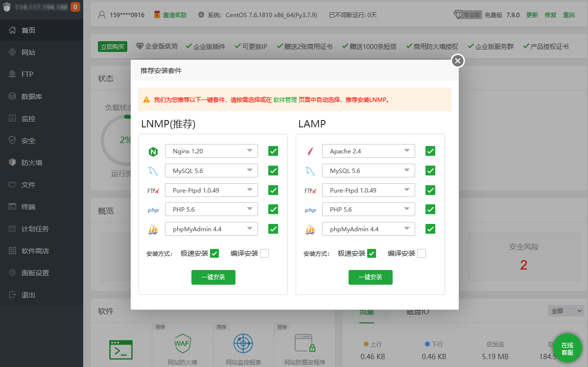Screen dimensions: 588x367
Task: Uncheck the Nginx 1.20 checkbox
Action: [x=273, y=151]
